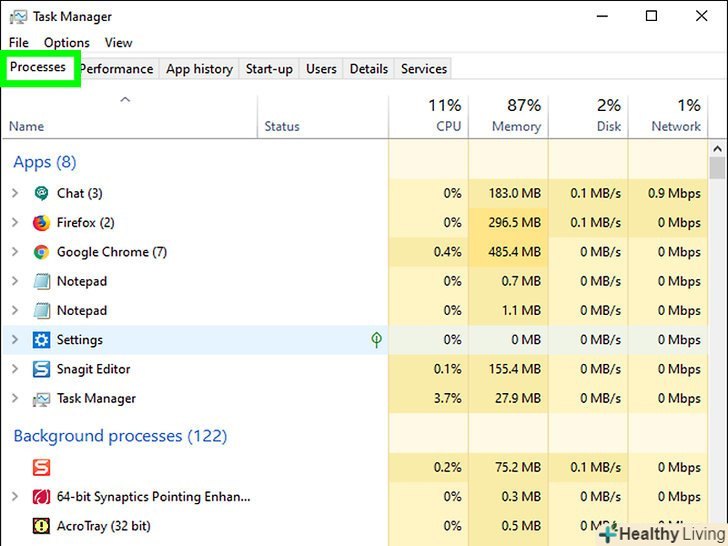Click the Settings gear icon
Image resolution: width=728 pixels, height=546 pixels.
(x=41, y=340)
